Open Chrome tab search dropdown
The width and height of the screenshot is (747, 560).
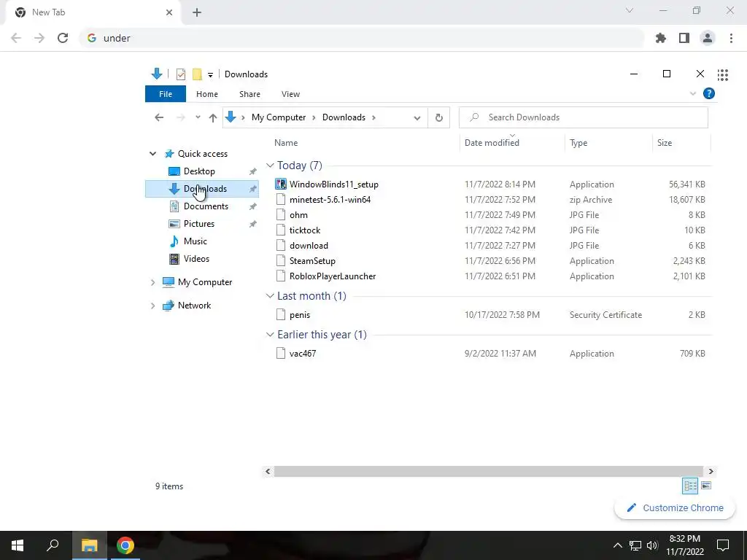(x=630, y=10)
